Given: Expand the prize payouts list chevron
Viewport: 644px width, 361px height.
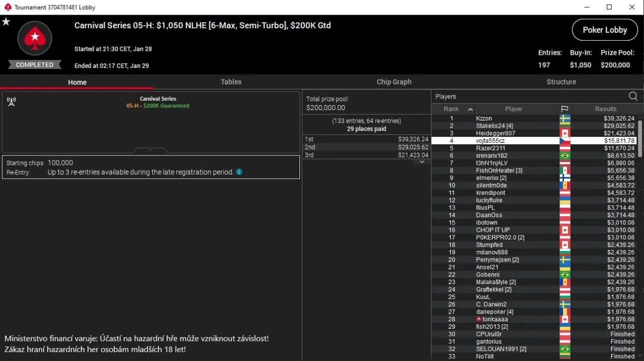Looking at the screenshot, I should [x=422, y=161].
